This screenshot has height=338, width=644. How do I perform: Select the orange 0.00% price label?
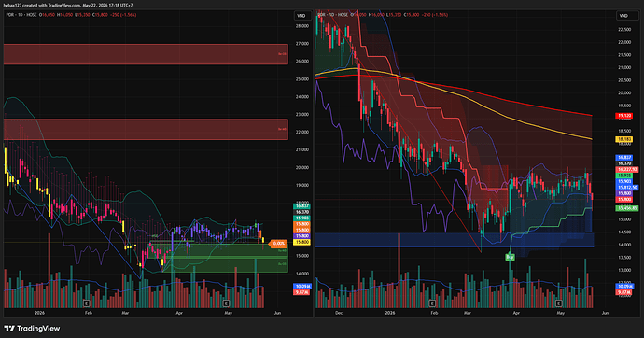click(x=279, y=244)
